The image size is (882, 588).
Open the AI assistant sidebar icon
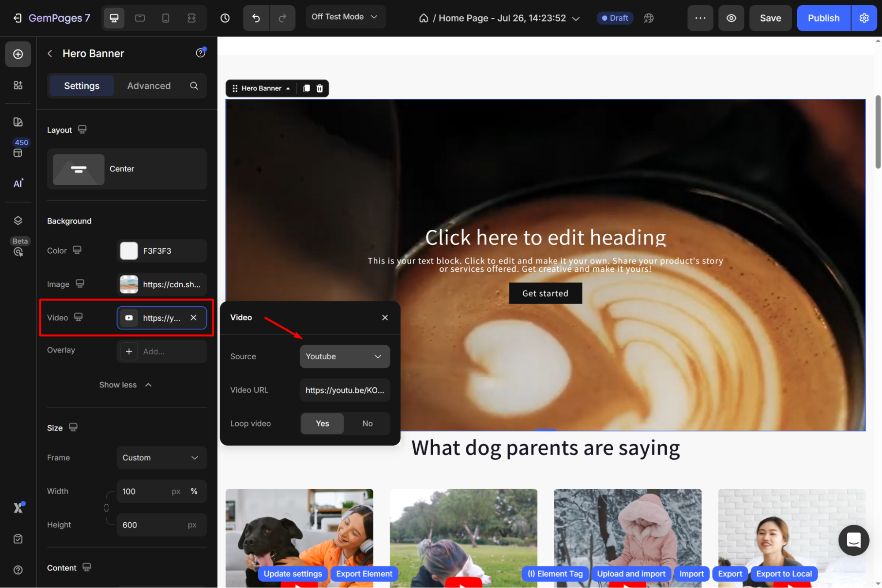[x=18, y=183]
